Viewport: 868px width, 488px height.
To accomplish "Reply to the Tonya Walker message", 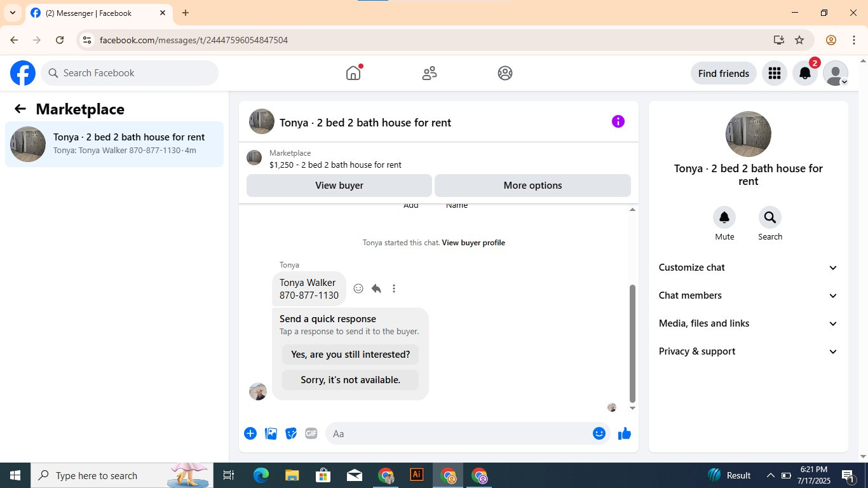I will coord(376,288).
